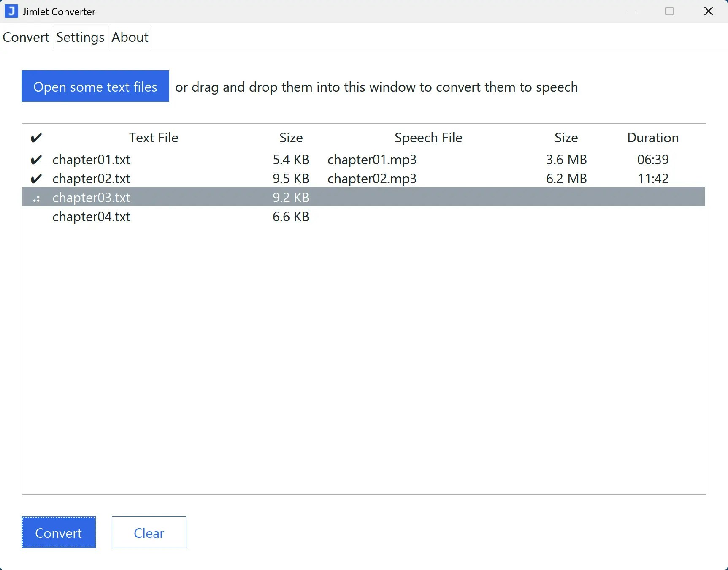Image resolution: width=728 pixels, height=570 pixels.
Task: Select the chapter03.txt highlighted row
Action: (x=91, y=197)
